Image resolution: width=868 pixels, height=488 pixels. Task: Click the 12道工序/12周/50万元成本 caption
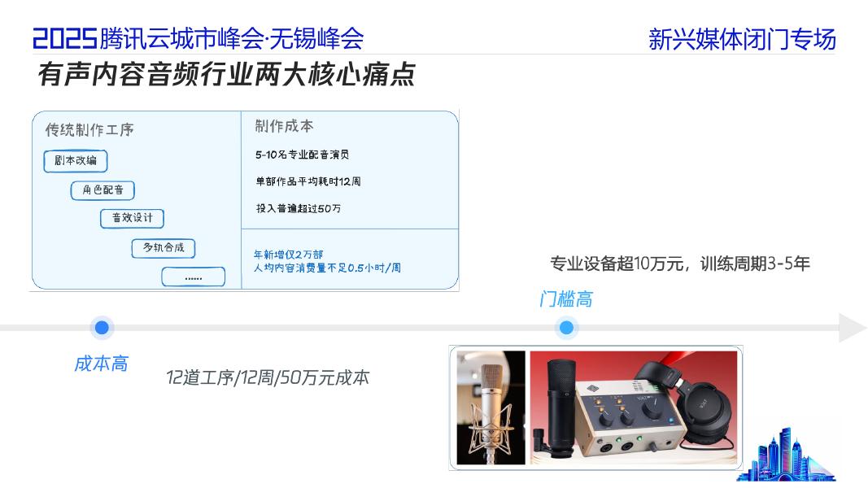click(268, 378)
